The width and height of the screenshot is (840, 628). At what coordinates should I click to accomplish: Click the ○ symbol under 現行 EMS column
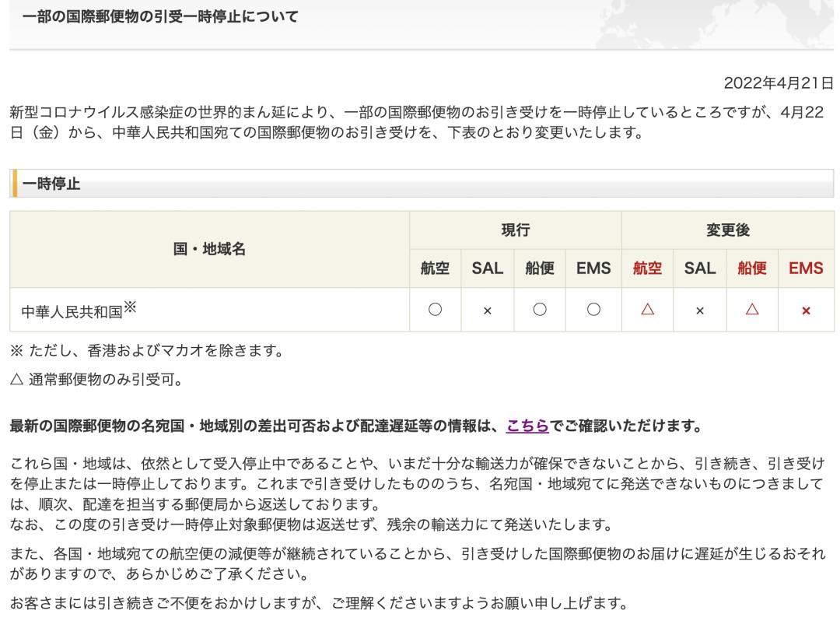(593, 310)
